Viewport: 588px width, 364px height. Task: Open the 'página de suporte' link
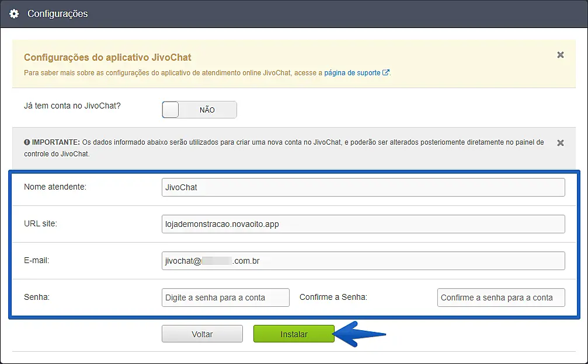(352, 73)
